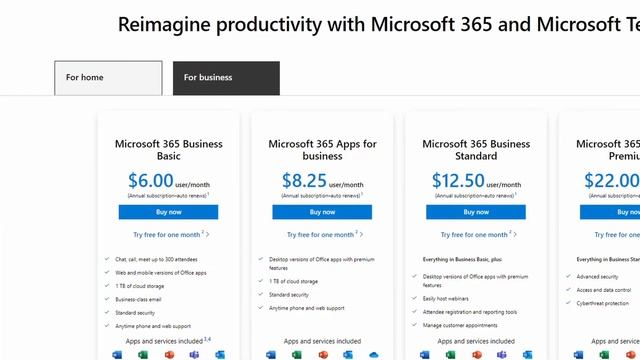Click the Word icon under Business Basic

click(117, 355)
